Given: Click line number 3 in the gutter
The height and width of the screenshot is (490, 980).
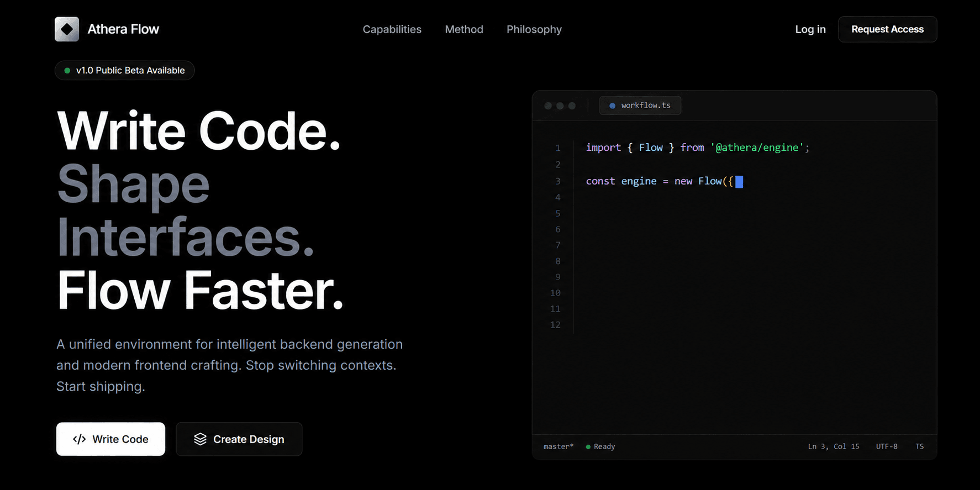Looking at the screenshot, I should tap(558, 181).
